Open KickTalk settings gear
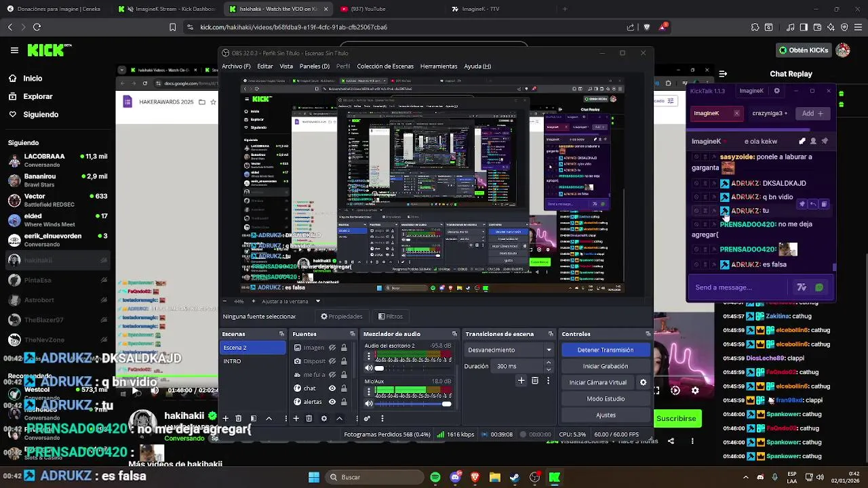Screen dimensions: 868x488 [776, 91]
